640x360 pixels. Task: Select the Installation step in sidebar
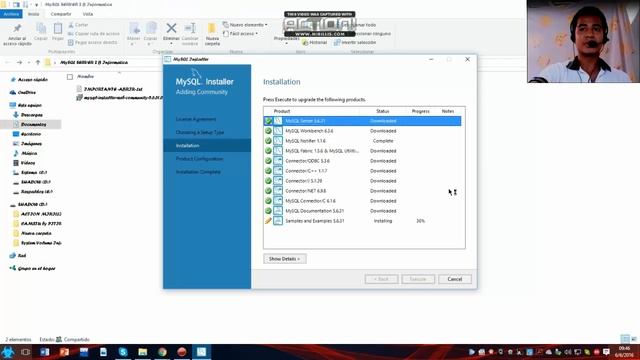[x=207, y=146]
